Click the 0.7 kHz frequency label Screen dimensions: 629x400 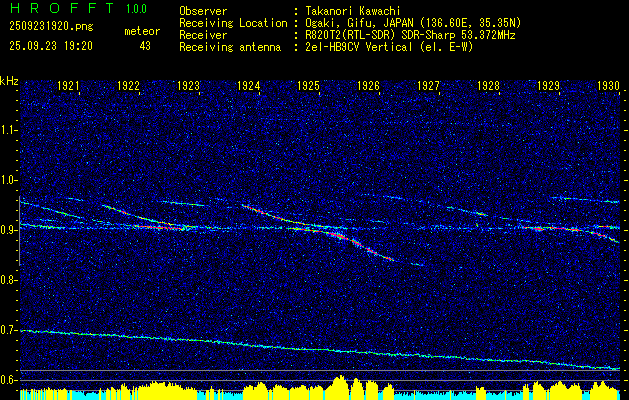[x=9, y=330]
